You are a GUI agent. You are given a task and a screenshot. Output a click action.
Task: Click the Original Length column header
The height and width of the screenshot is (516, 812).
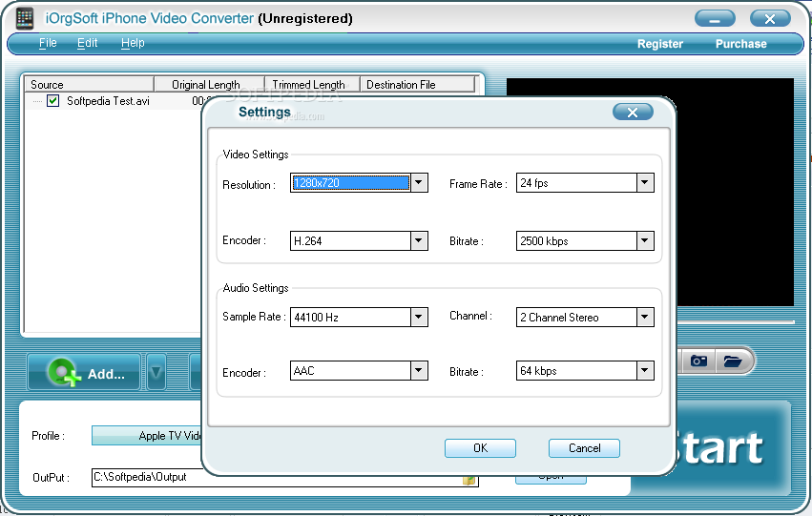click(209, 84)
